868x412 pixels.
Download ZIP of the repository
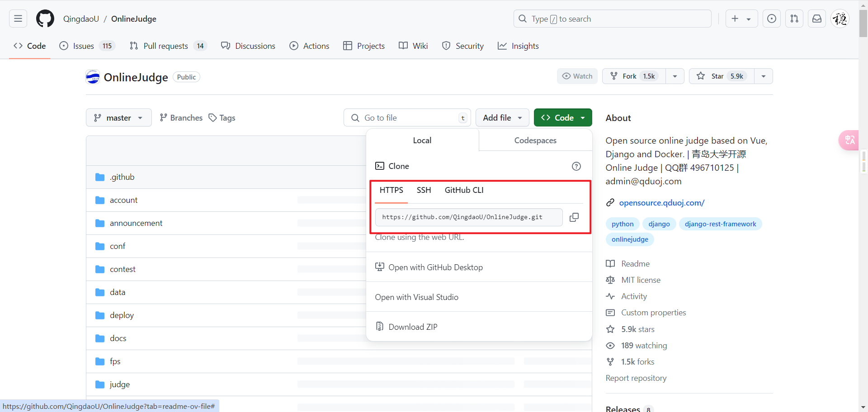point(406,327)
